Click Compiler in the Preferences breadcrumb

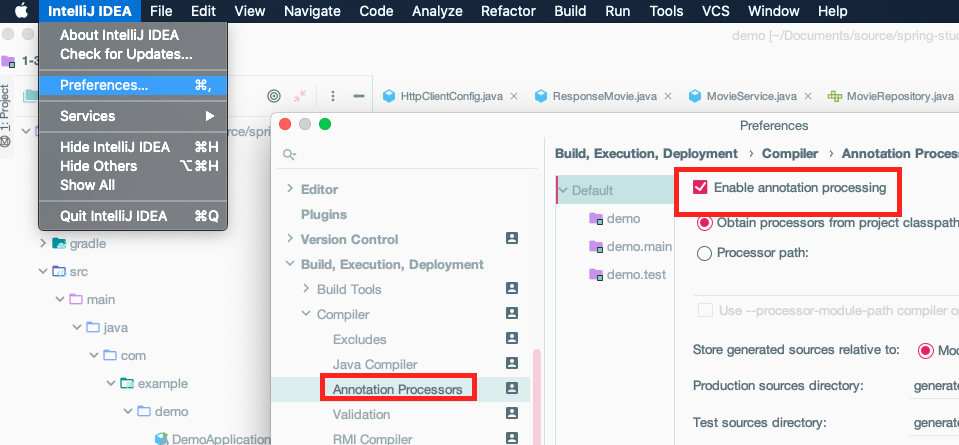(790, 153)
